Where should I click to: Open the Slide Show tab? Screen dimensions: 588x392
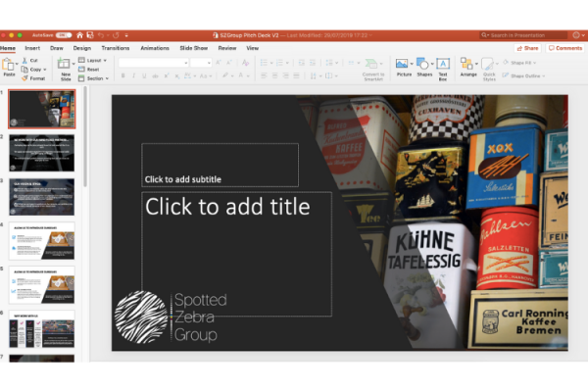pyautogui.click(x=194, y=48)
